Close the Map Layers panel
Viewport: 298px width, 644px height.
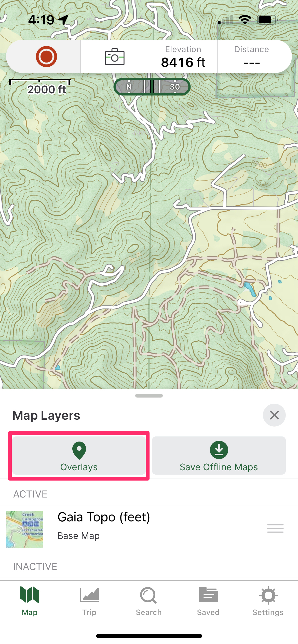tap(274, 415)
